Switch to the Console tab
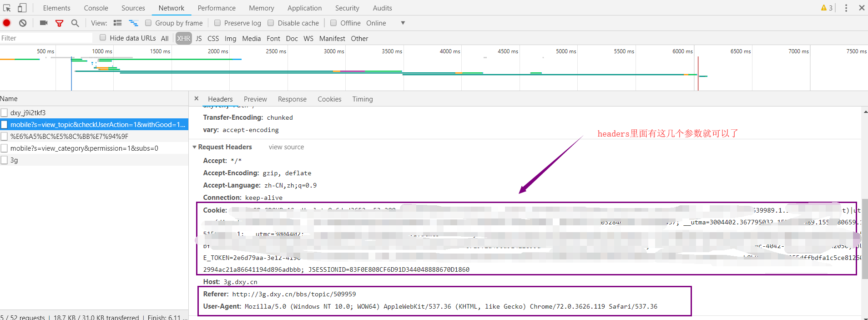This screenshot has height=320, width=868. (x=96, y=8)
